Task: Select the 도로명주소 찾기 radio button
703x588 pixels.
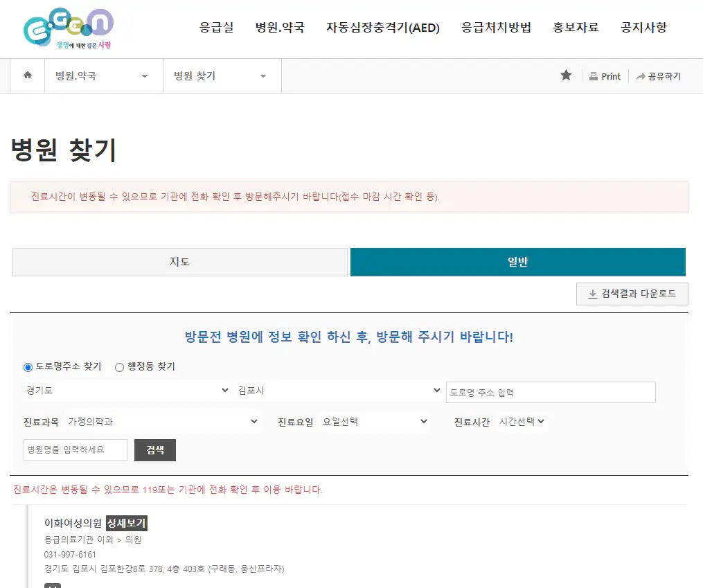Action: pyautogui.click(x=28, y=367)
